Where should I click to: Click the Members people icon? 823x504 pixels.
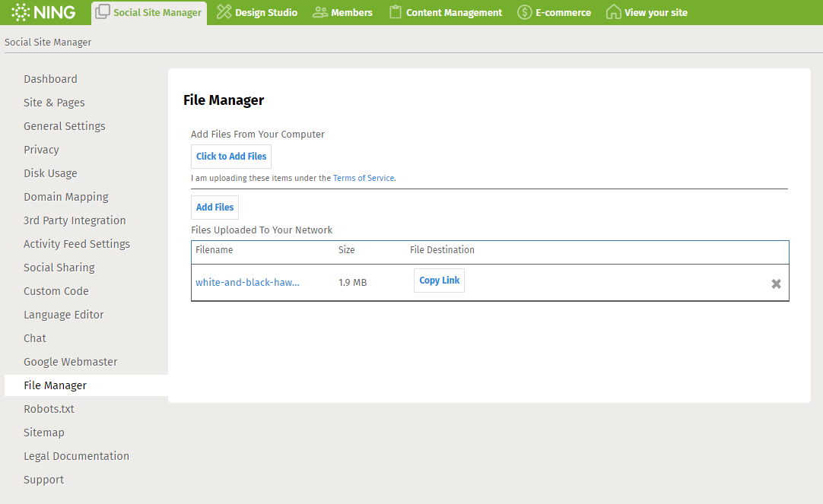pos(319,12)
